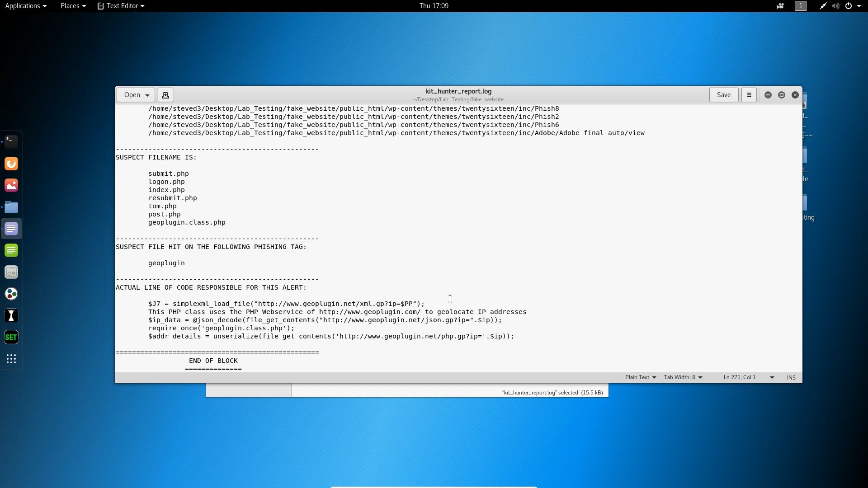Click the END OF BLOCK line
The height and width of the screenshot is (488, 868).
pos(213,361)
